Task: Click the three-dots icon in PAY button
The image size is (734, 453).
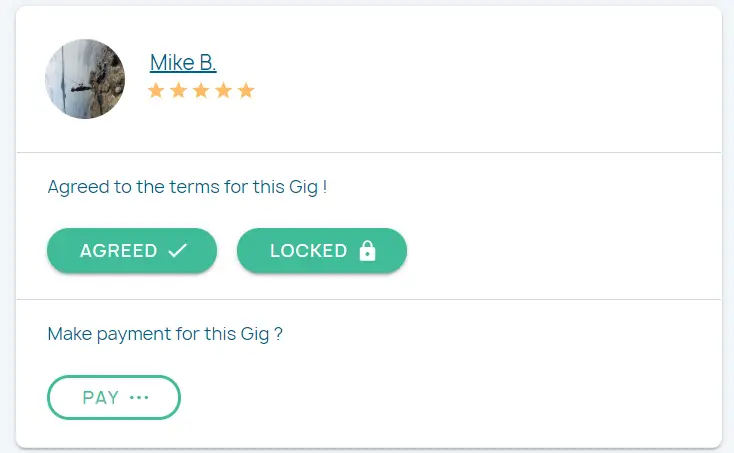Action: (x=139, y=398)
